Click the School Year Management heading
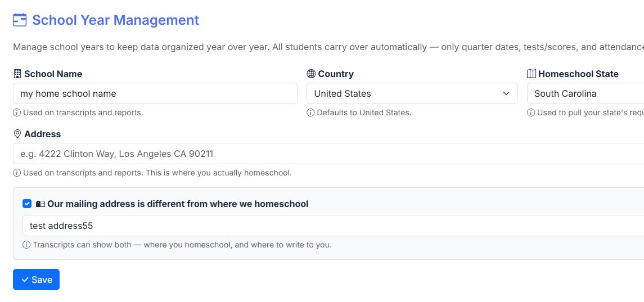The height and width of the screenshot is (302, 644). 115,20
